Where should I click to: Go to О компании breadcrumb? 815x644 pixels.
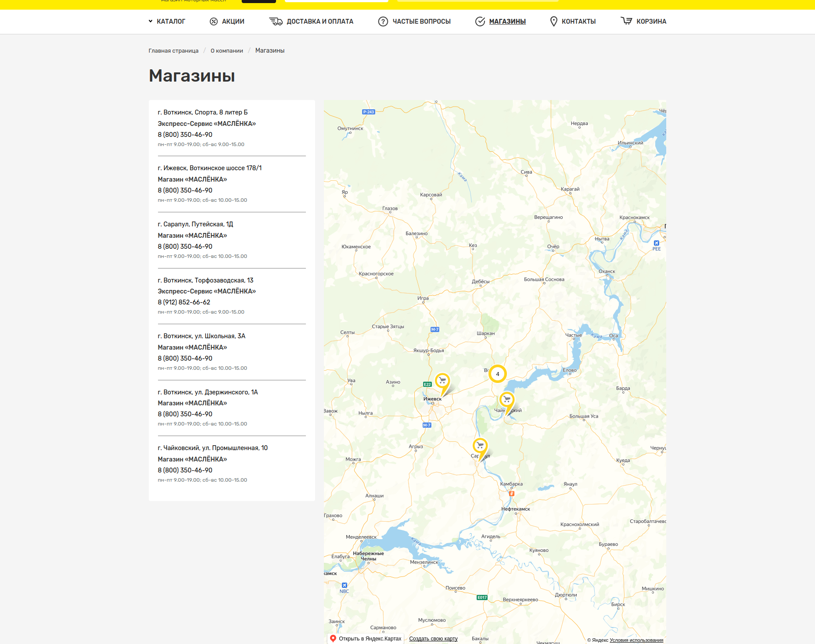[227, 51]
